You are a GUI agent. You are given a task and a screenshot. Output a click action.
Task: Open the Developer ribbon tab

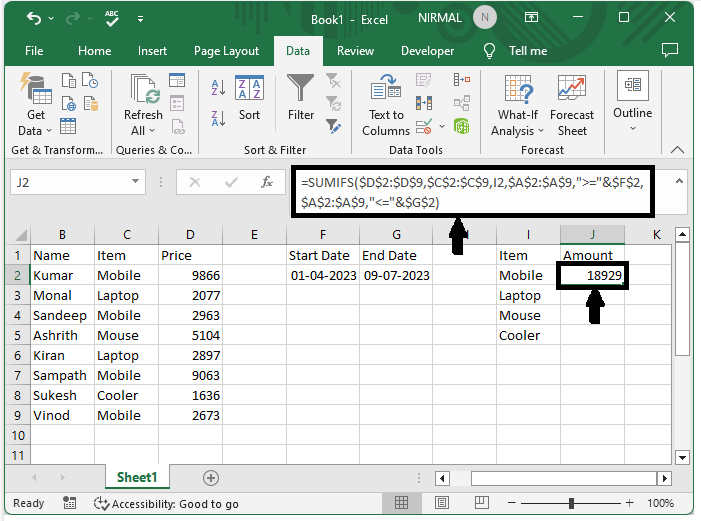pos(427,51)
